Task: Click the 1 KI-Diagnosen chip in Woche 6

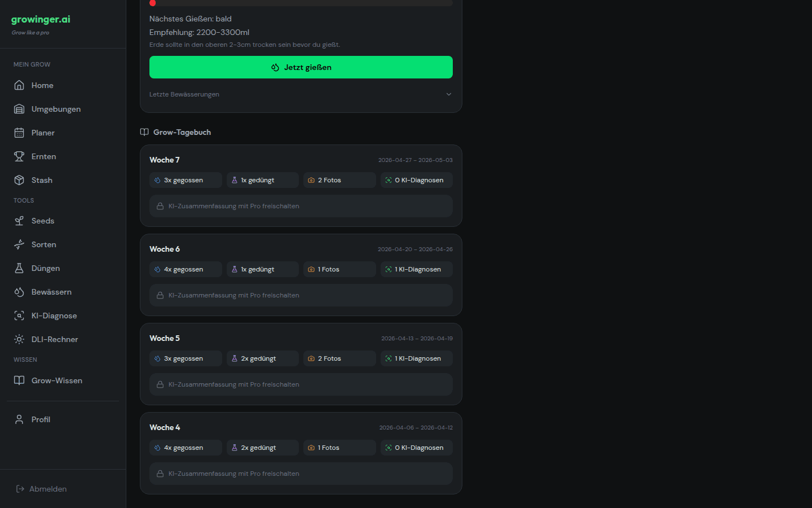Action: click(417, 269)
